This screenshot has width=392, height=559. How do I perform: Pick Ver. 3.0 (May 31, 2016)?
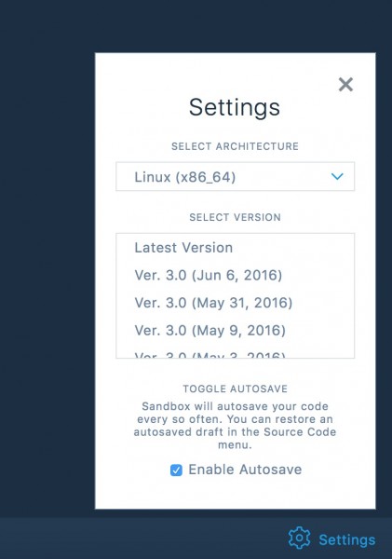pyautogui.click(x=235, y=303)
